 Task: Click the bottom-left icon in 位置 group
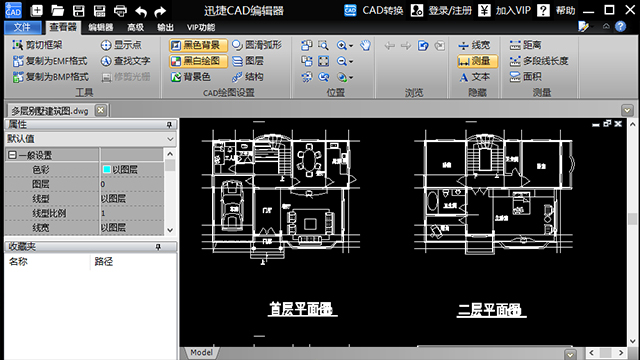point(307,77)
